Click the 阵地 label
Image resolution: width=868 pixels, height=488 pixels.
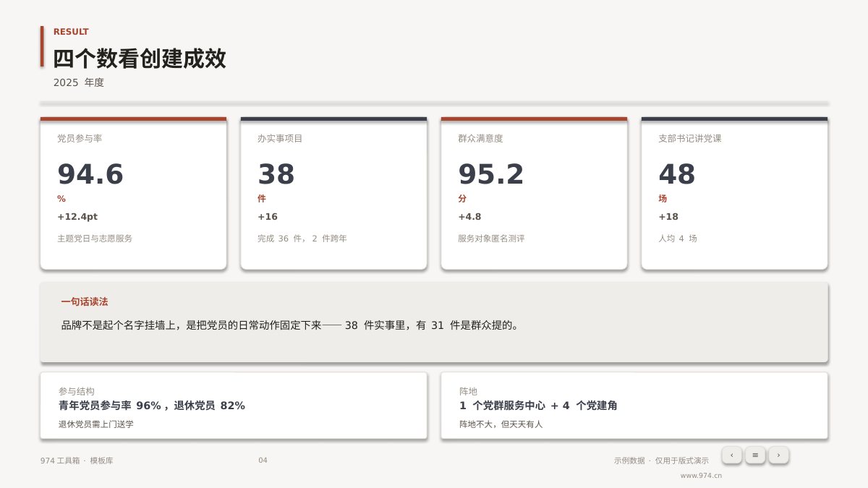(468, 391)
